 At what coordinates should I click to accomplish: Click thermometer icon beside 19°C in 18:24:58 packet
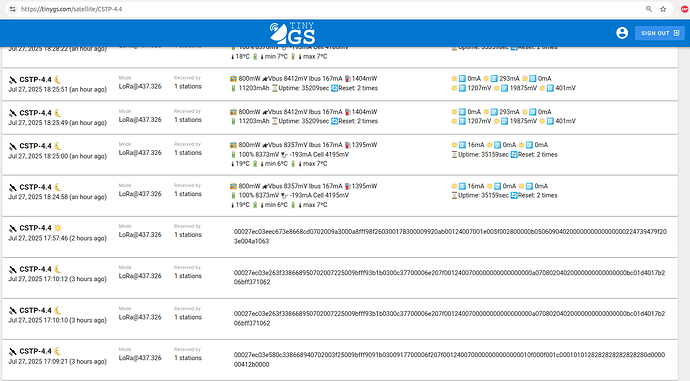click(x=233, y=205)
